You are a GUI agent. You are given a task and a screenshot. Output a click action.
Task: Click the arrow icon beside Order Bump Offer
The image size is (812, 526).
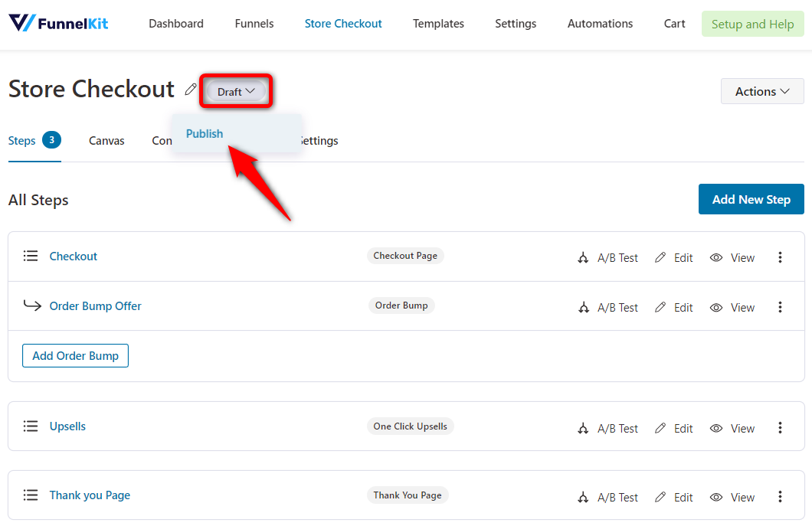point(32,305)
